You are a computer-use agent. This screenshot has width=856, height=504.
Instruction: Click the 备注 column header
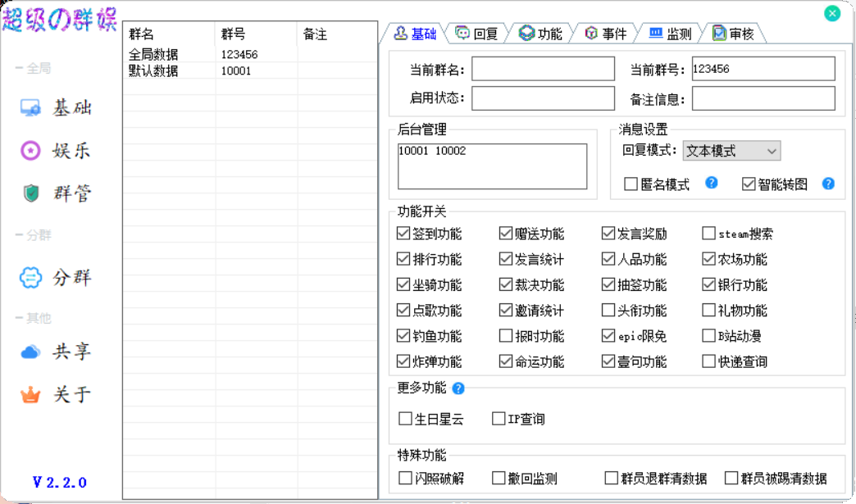(337, 34)
